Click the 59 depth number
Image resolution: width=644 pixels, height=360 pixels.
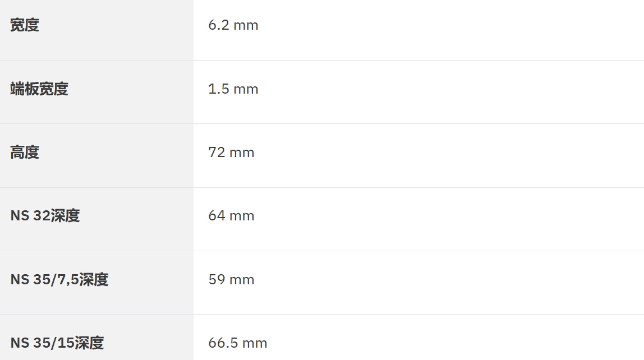tap(216, 279)
